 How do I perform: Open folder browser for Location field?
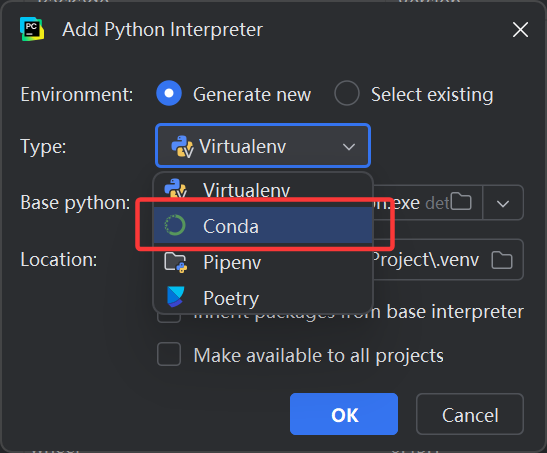click(502, 260)
